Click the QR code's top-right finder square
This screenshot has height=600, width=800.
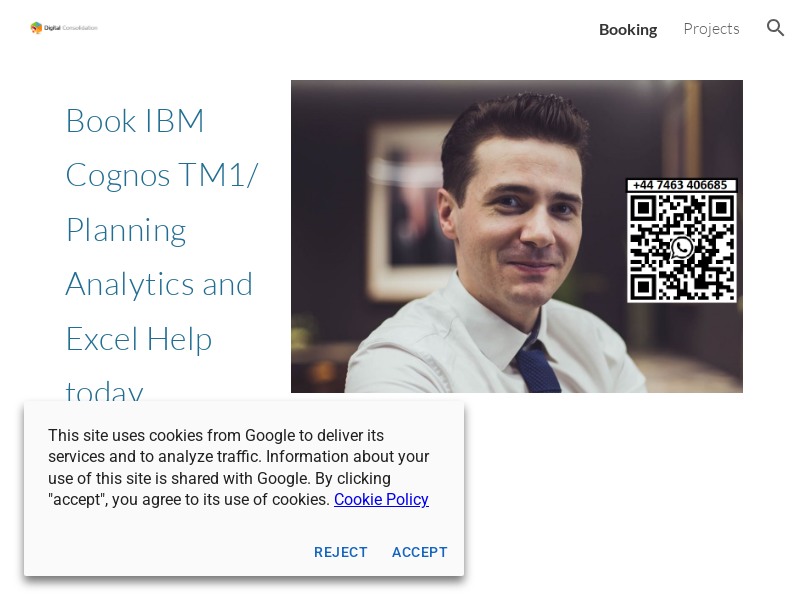721,208
